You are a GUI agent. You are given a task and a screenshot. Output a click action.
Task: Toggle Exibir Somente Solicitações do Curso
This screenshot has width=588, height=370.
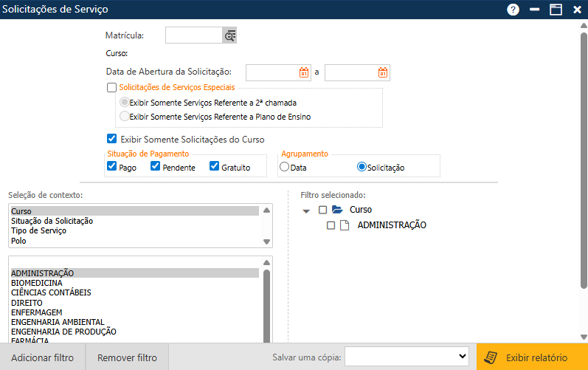112,138
